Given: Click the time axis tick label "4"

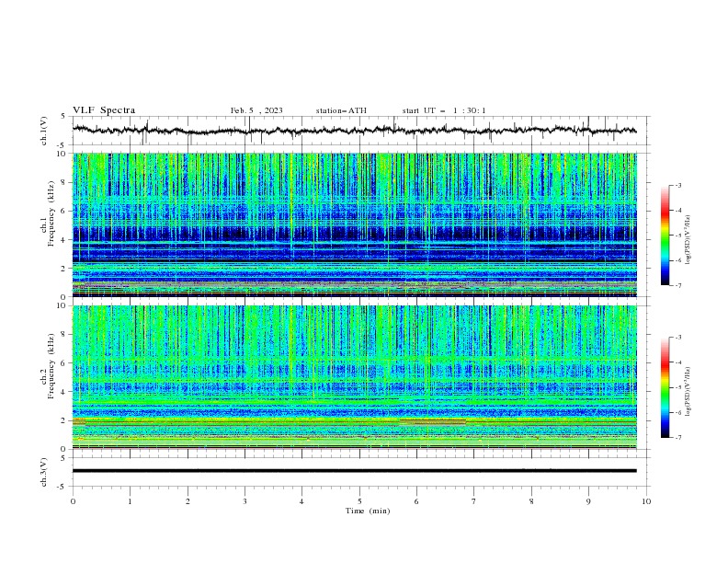Looking at the screenshot, I should [301, 501].
